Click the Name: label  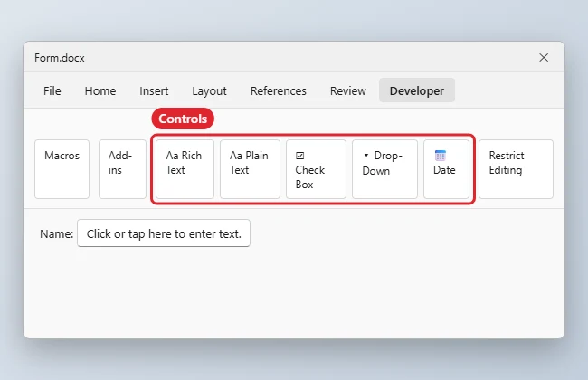point(57,233)
